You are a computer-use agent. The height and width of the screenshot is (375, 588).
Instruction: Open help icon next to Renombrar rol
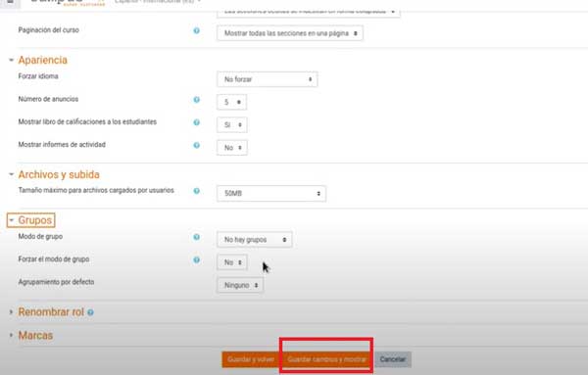coord(90,312)
